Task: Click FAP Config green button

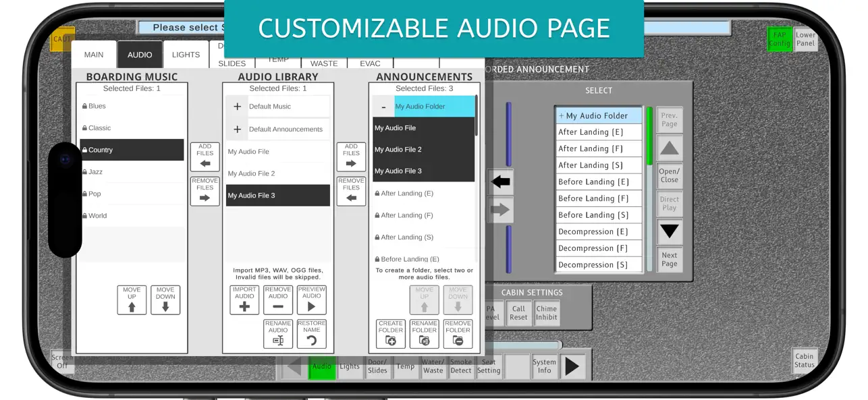Action: click(x=780, y=39)
